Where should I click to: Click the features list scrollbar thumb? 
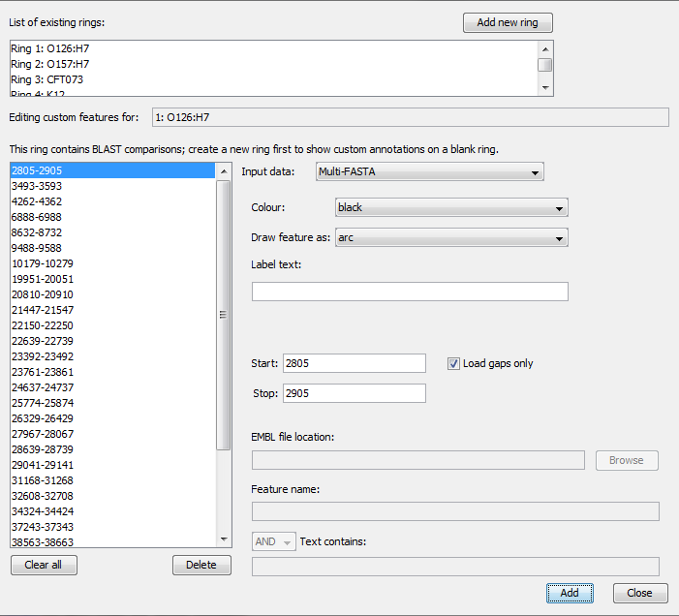pos(224,315)
